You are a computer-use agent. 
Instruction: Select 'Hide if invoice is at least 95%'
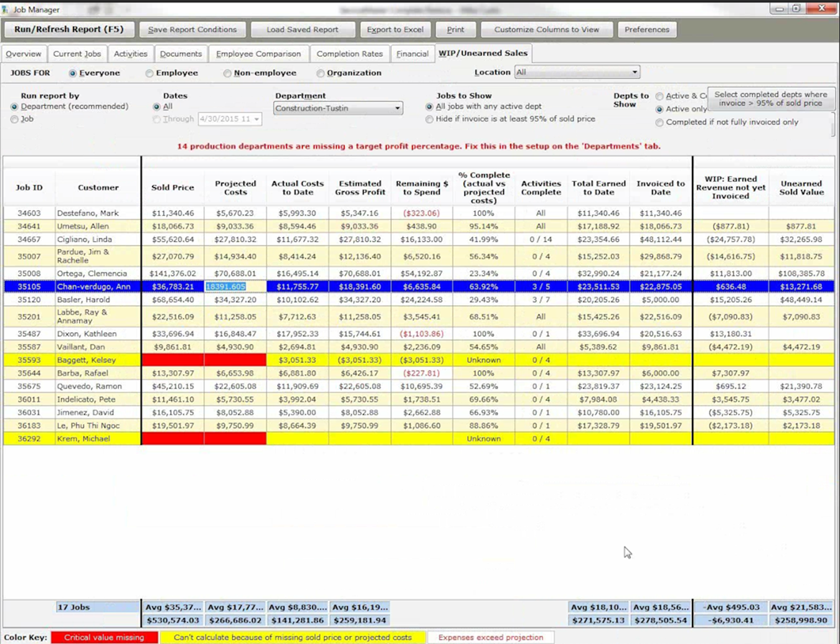[x=429, y=119]
